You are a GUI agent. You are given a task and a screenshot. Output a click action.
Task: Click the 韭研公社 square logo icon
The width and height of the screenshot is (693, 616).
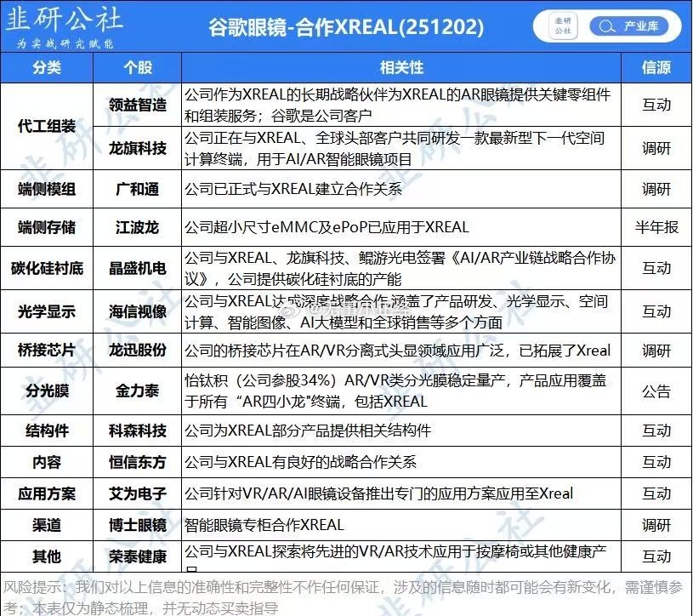click(x=563, y=26)
